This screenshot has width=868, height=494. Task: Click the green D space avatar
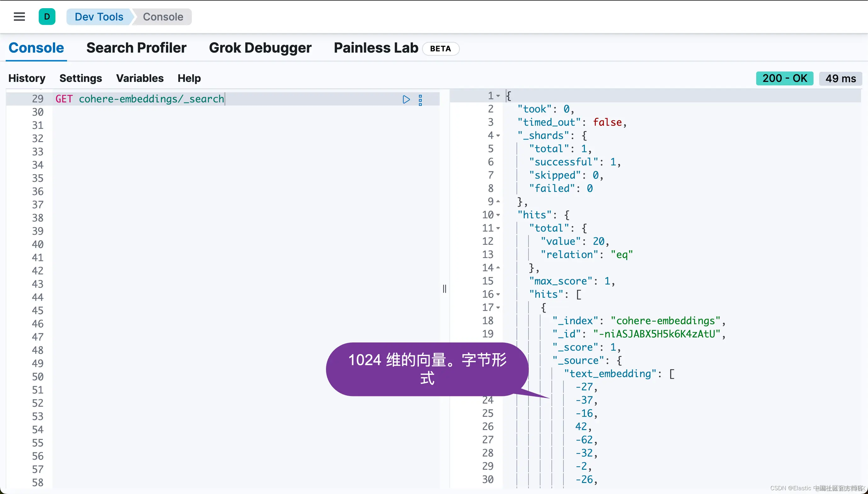[x=47, y=17]
